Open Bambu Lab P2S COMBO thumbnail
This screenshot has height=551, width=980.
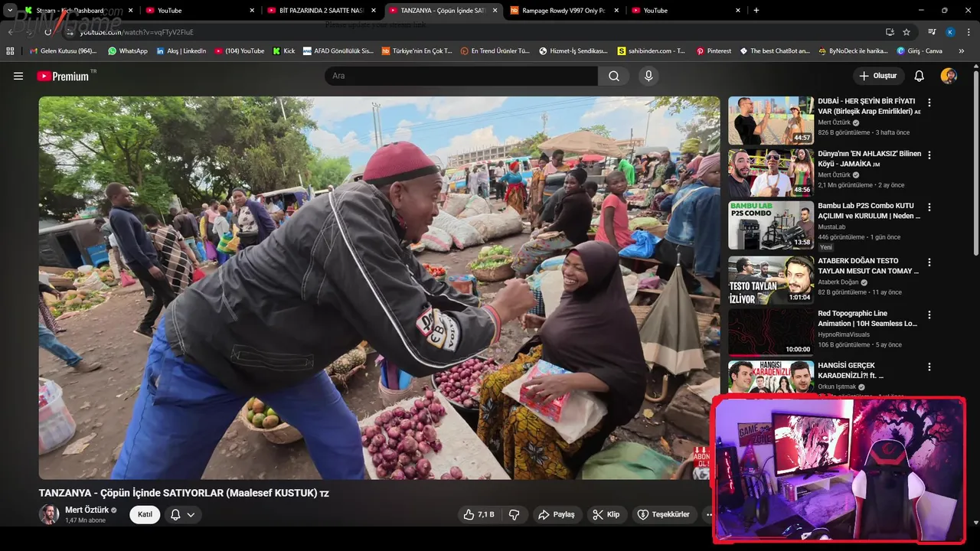(x=771, y=225)
